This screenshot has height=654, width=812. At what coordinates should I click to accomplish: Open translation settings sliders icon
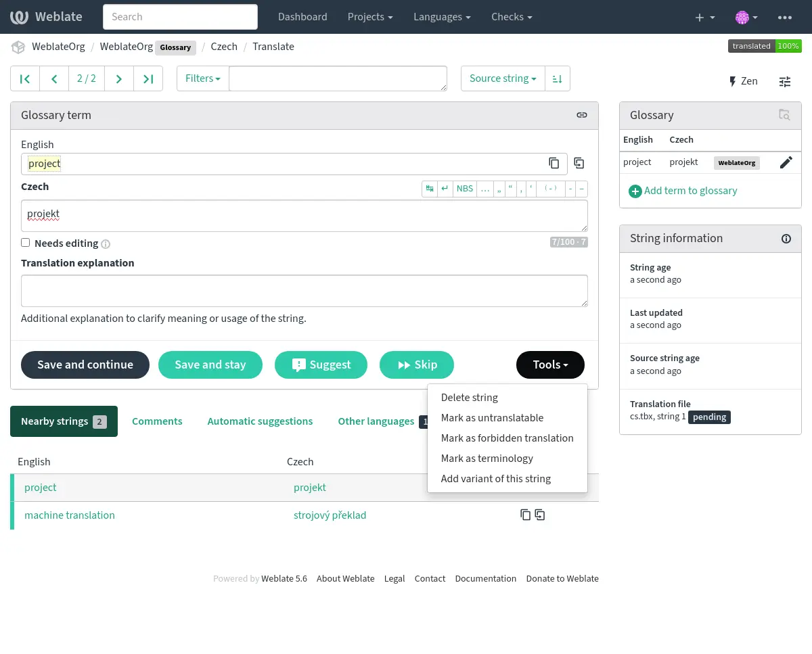[785, 81]
